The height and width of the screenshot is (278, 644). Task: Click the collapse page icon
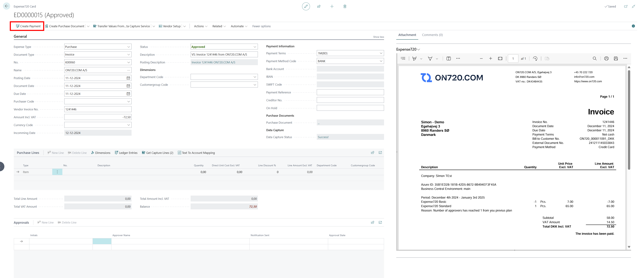634,6
